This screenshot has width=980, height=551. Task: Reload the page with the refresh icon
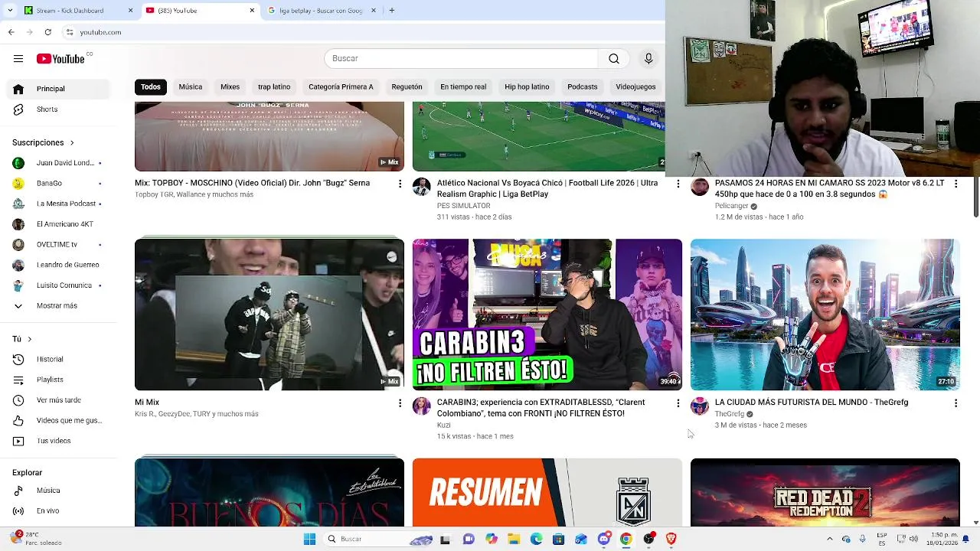click(47, 32)
